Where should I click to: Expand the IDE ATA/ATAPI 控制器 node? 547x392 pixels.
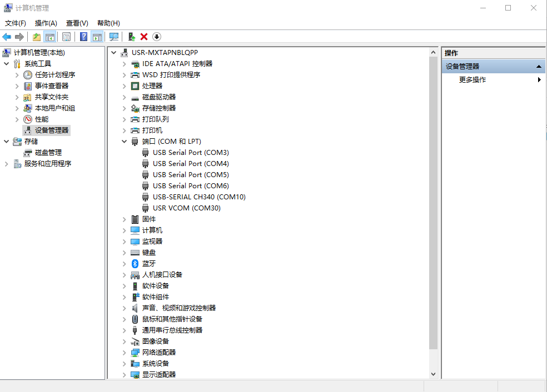124,64
